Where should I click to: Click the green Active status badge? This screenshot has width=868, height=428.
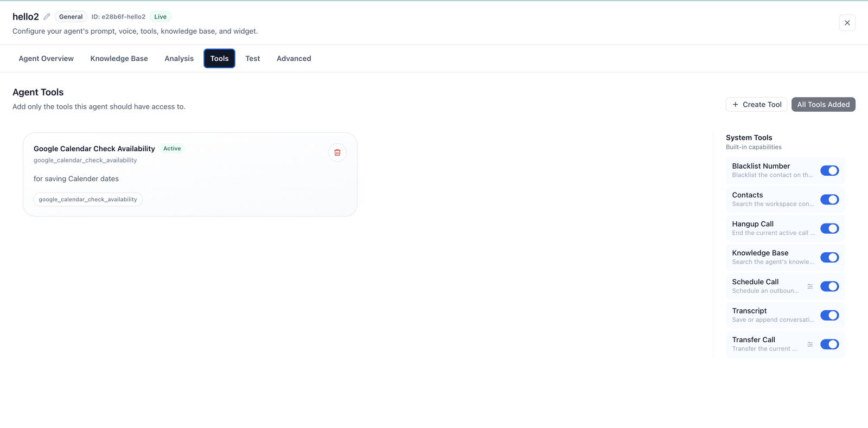tap(172, 149)
